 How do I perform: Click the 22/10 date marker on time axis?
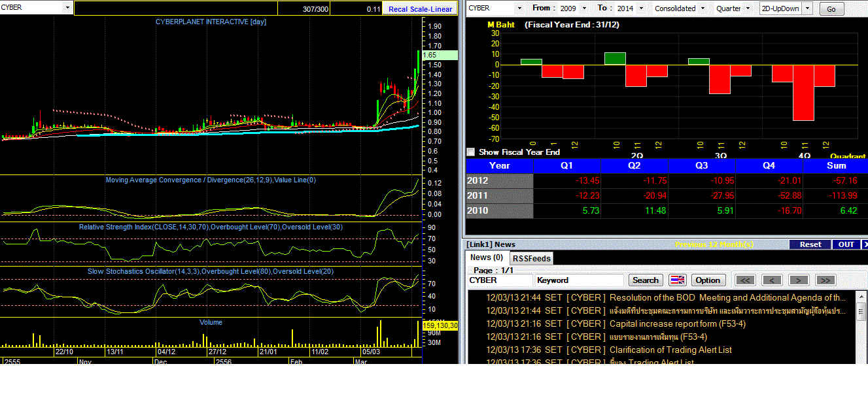64,352
